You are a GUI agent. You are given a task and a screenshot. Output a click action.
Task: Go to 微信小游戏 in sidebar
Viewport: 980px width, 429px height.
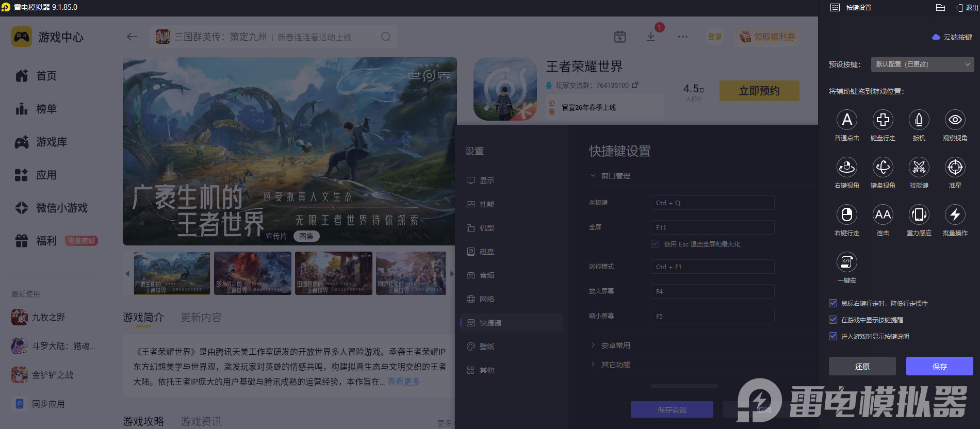pos(52,208)
